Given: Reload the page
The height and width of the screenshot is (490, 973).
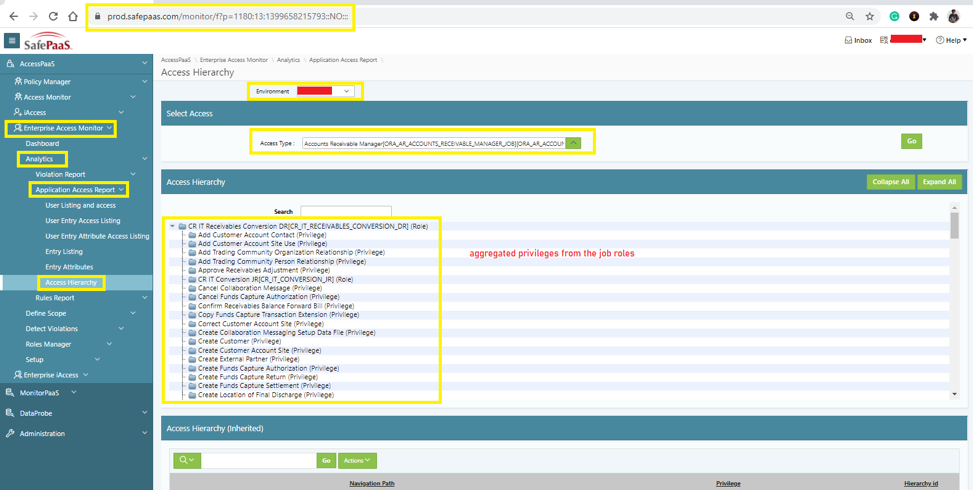Looking at the screenshot, I should (x=53, y=17).
